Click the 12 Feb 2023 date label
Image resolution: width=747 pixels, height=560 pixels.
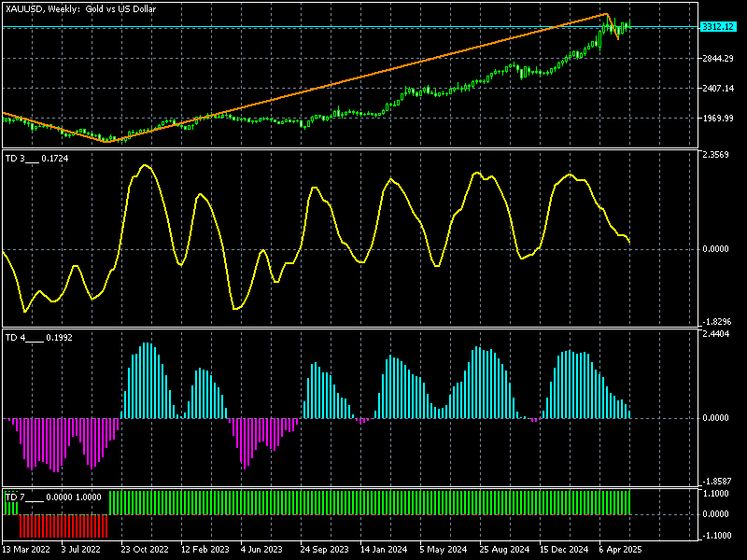point(204,550)
